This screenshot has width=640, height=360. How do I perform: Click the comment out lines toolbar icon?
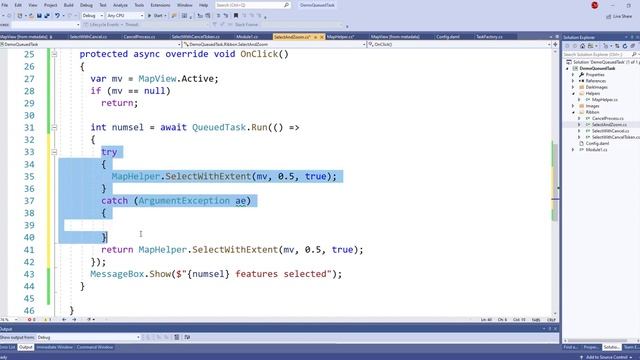[218, 16]
